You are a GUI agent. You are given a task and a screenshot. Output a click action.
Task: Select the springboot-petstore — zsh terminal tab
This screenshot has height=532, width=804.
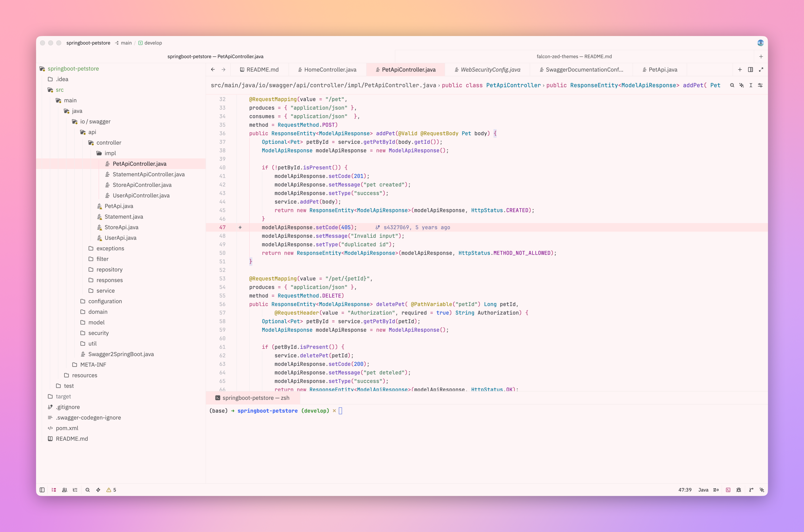click(252, 398)
